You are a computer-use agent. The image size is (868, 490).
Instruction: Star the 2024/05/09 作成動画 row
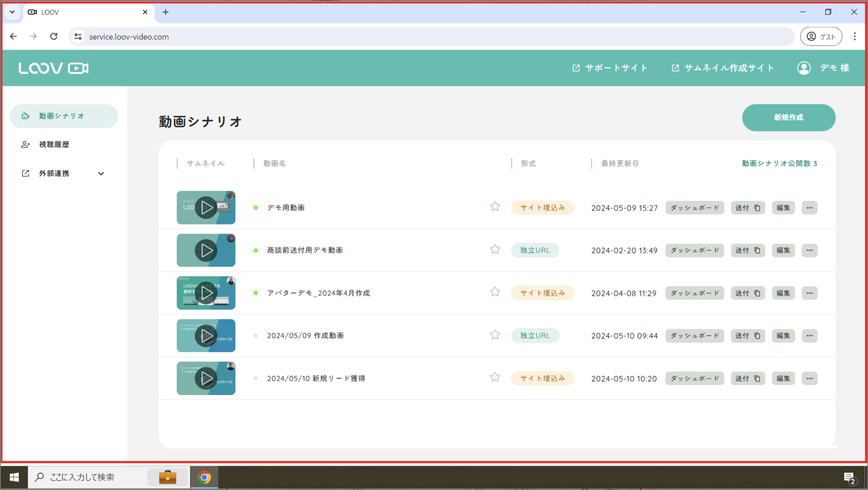pos(495,335)
